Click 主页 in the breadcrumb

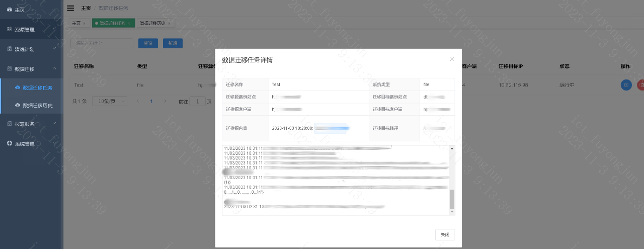coord(86,8)
